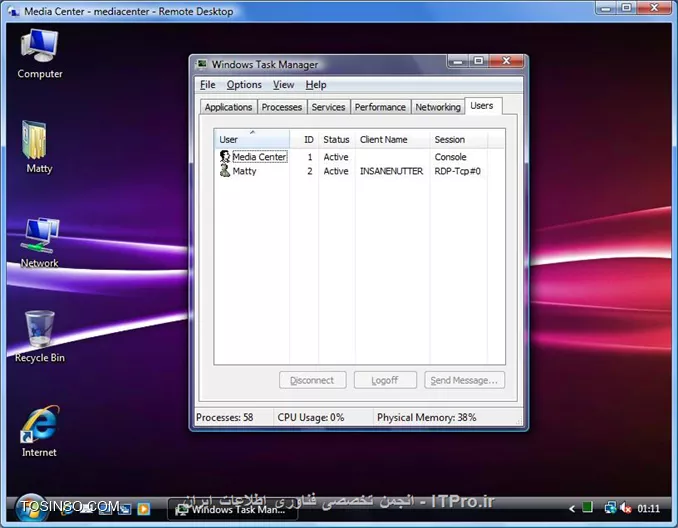Select the Matty user row
Image resolution: width=678 pixels, height=528 pixels.
click(359, 171)
